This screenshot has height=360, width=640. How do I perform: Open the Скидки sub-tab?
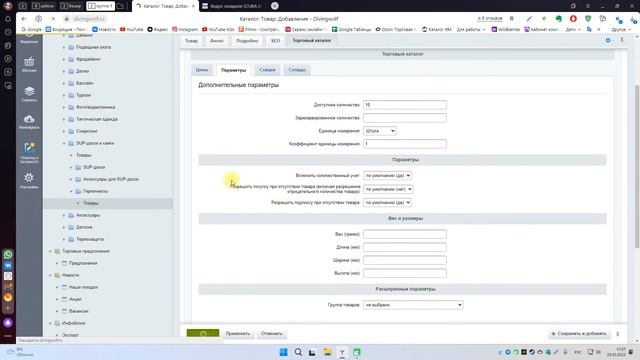(267, 70)
